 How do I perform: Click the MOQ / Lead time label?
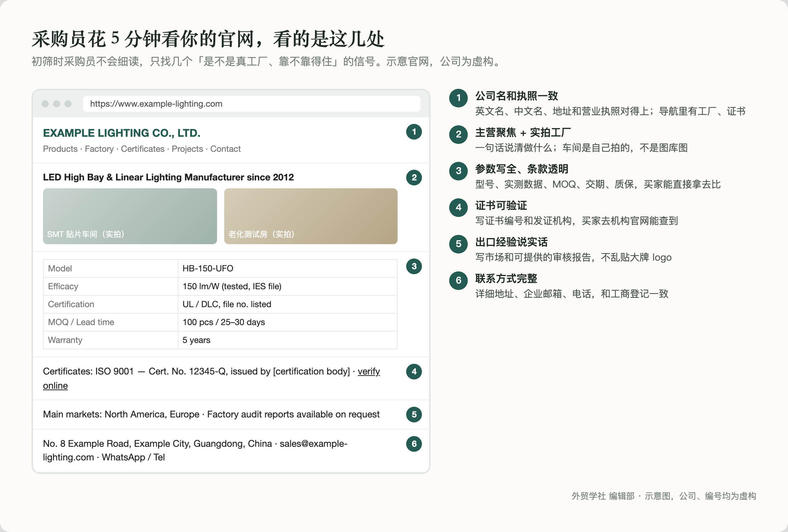[81, 322]
